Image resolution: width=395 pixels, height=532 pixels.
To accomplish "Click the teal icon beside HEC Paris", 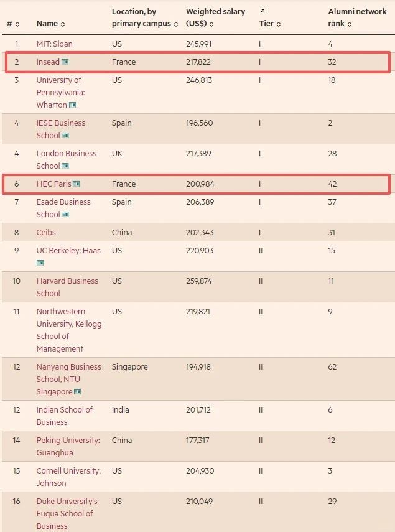I will pyautogui.click(x=77, y=184).
